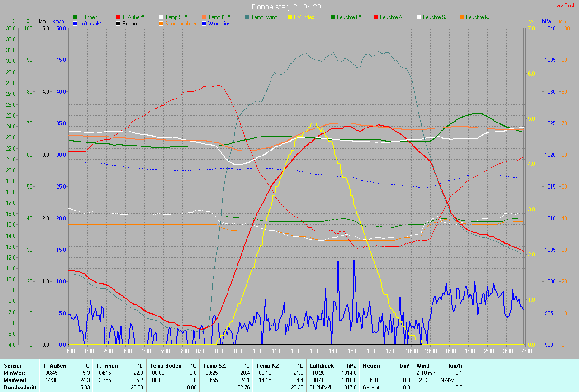
Task: Click the 'UV-I' axis unit label
Action: pyautogui.click(x=529, y=21)
